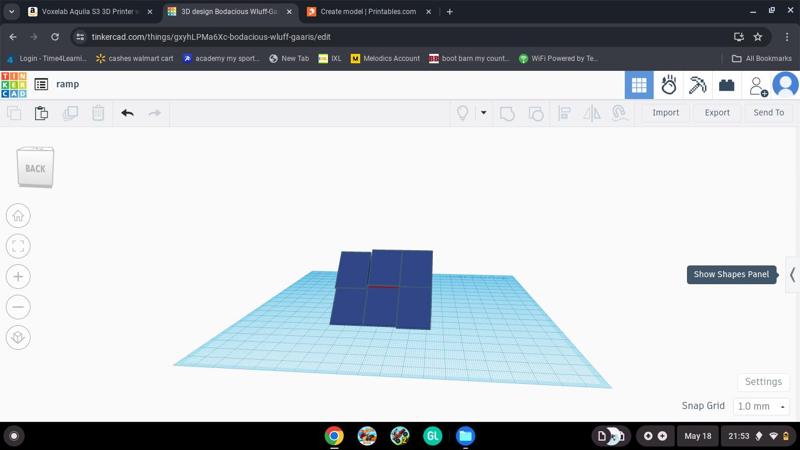800x450 pixels.
Task: Redo the last action
Action: 155,113
